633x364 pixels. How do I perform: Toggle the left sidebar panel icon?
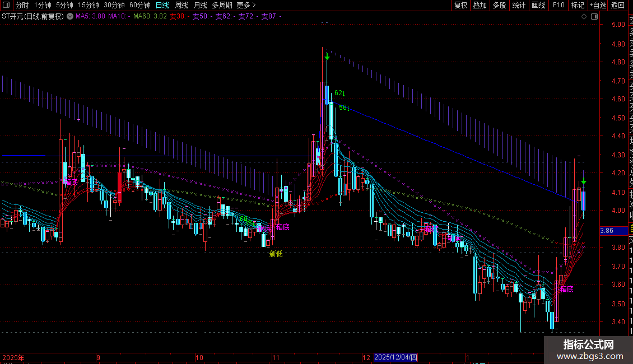[x=6, y=5]
